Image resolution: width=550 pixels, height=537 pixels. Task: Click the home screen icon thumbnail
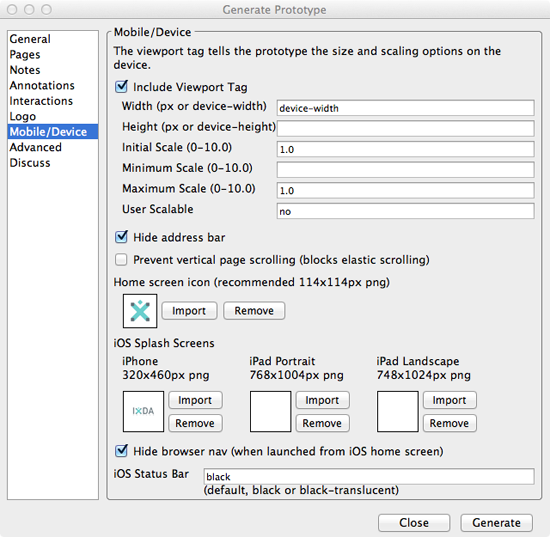click(140, 311)
